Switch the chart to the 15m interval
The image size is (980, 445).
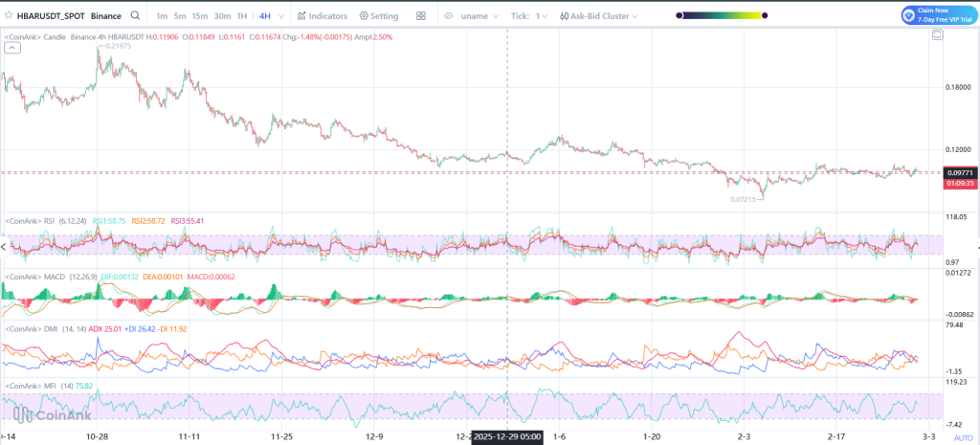pyautogui.click(x=199, y=16)
